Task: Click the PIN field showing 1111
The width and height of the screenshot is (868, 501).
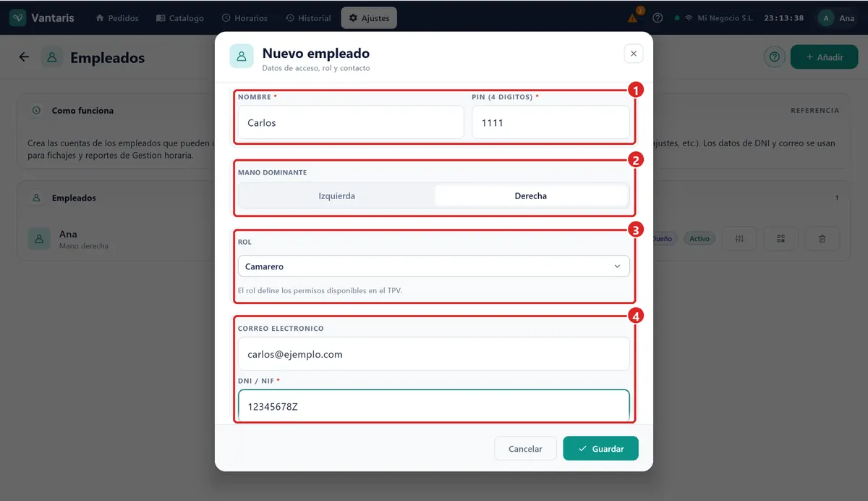Action: point(551,122)
